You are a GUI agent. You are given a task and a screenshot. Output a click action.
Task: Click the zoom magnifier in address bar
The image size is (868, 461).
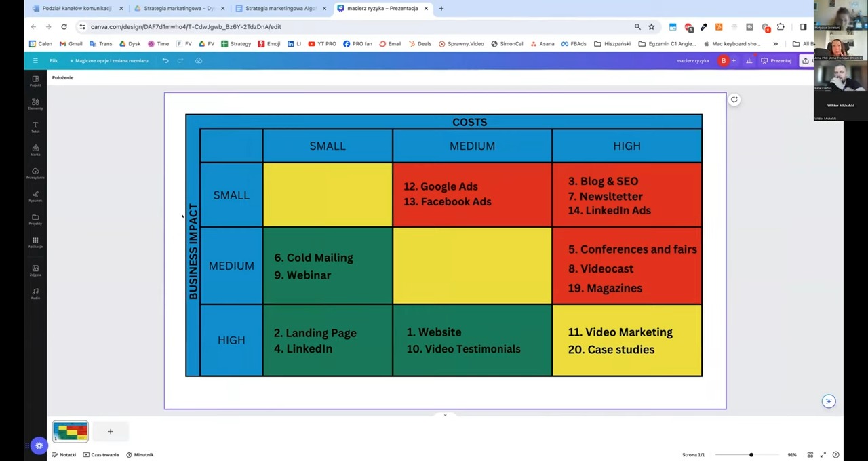(637, 27)
